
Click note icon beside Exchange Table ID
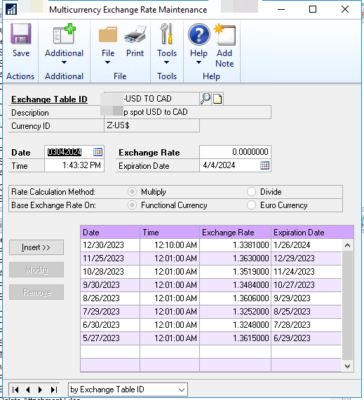217,99
